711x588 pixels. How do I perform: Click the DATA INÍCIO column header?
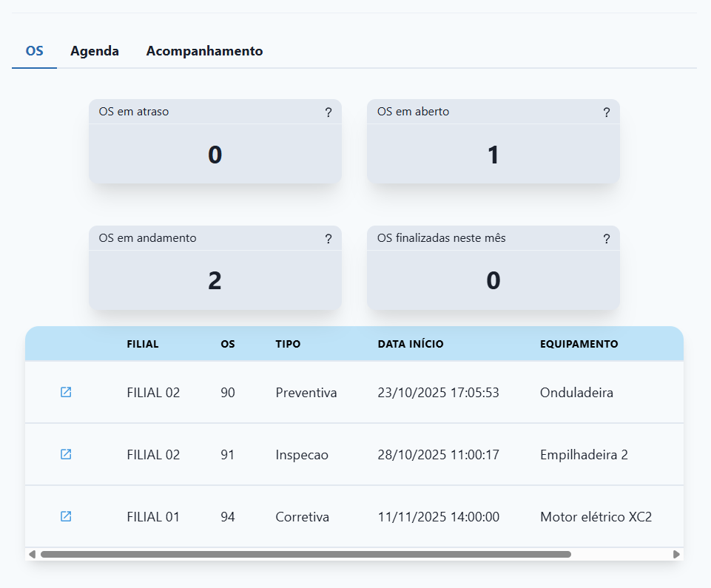(x=411, y=344)
